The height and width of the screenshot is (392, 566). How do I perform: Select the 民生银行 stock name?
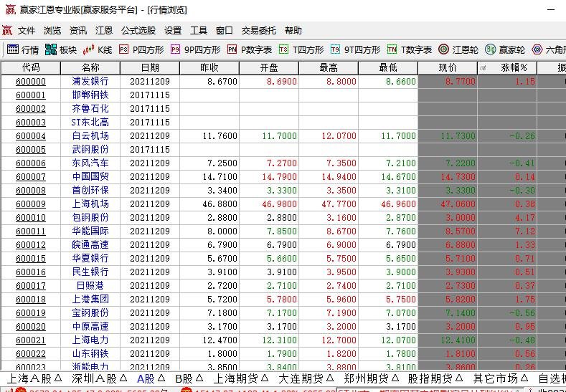pyautogui.click(x=90, y=272)
